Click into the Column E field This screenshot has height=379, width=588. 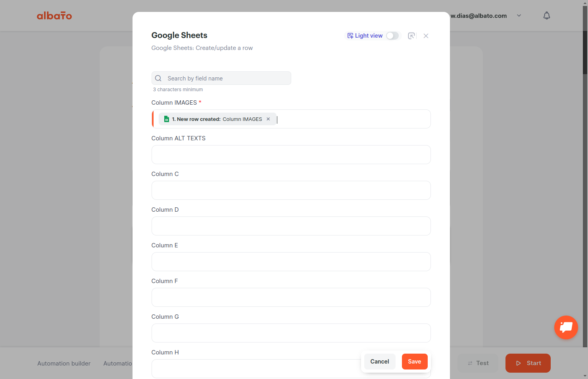(291, 262)
